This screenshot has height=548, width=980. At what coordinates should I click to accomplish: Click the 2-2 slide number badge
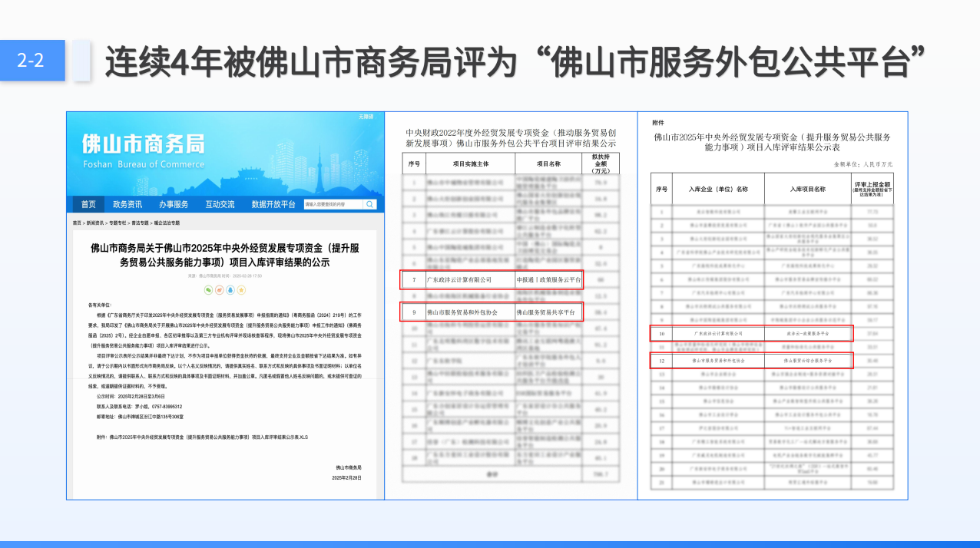point(31,61)
